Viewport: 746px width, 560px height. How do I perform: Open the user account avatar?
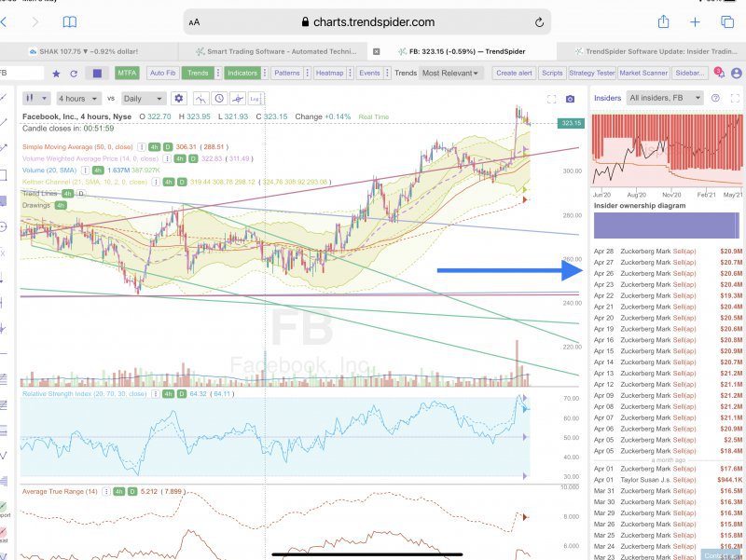tap(737, 74)
